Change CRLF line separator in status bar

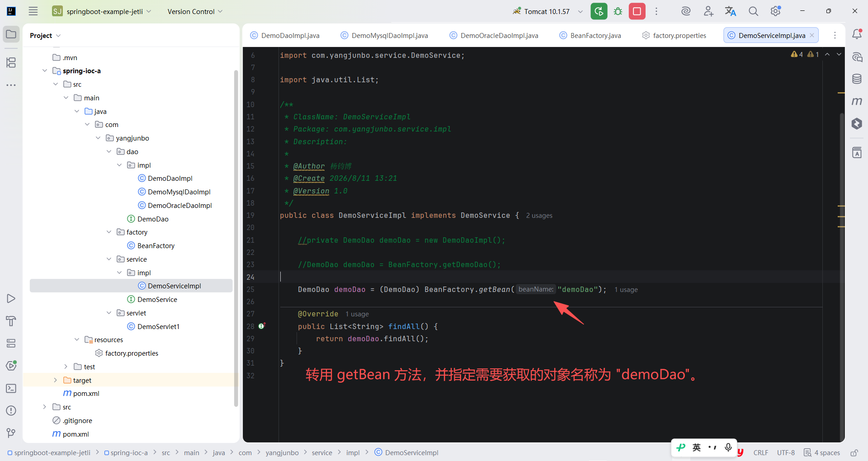tap(760, 452)
